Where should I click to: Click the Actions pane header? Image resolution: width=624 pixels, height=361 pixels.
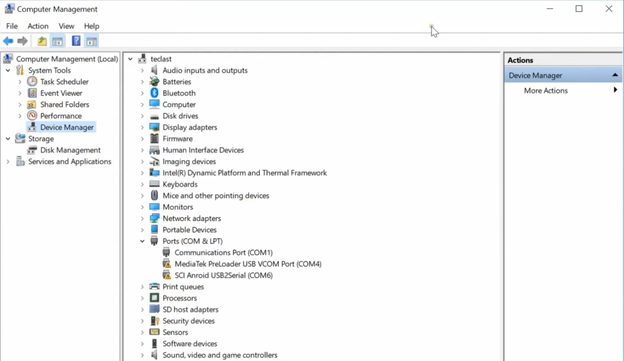tap(563, 60)
